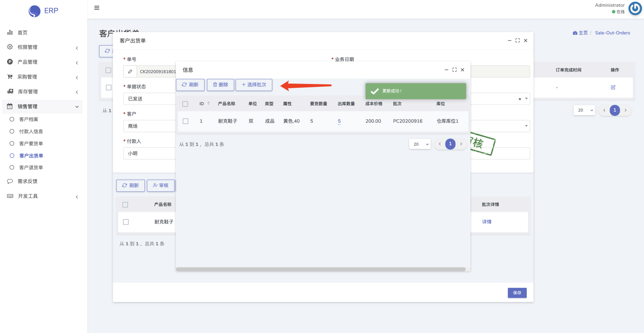Close the 客户出货单 dialog
This screenshot has height=333, width=644.
(x=526, y=40)
